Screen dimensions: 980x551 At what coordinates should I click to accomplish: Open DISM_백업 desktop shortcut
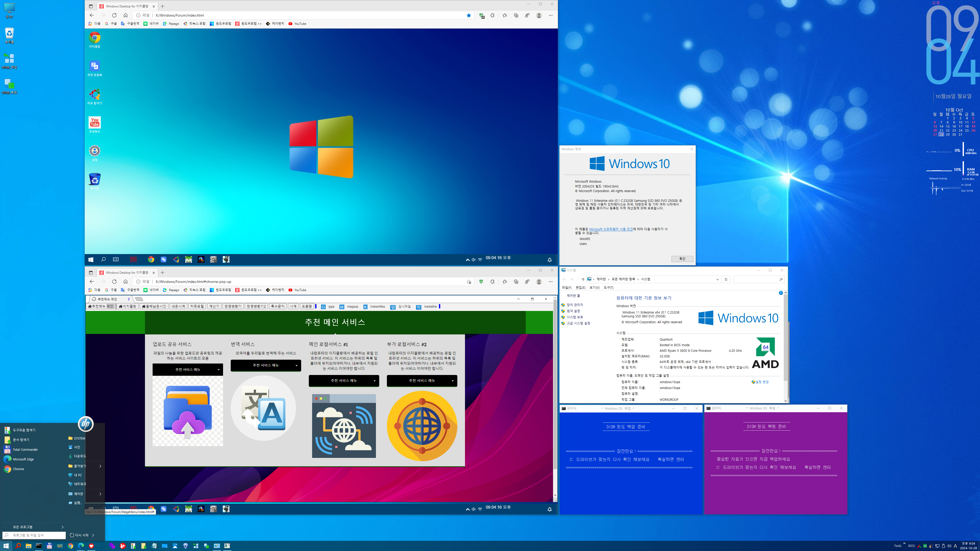(9, 61)
